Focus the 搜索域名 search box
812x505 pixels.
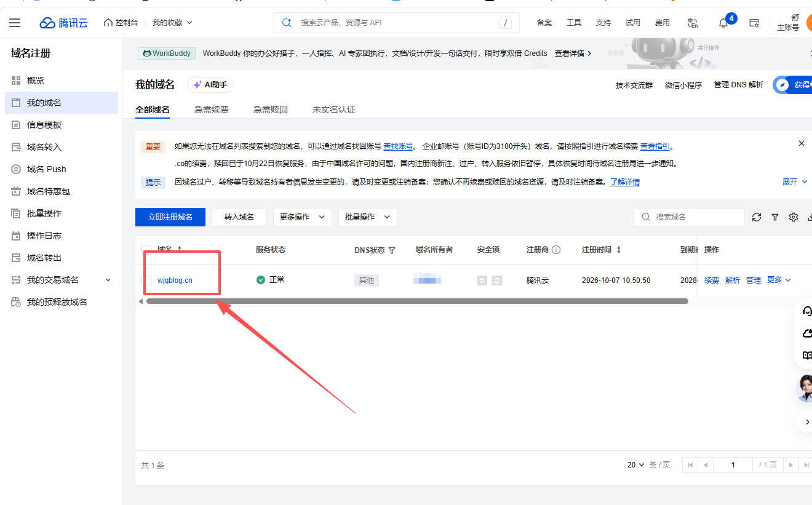[x=689, y=217]
